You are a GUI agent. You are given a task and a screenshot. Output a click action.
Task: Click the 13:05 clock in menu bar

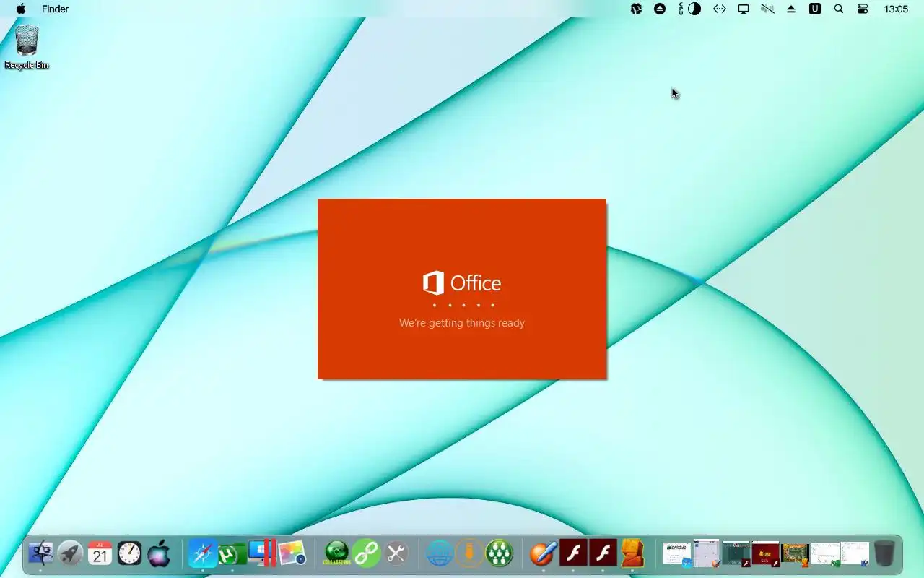click(896, 9)
